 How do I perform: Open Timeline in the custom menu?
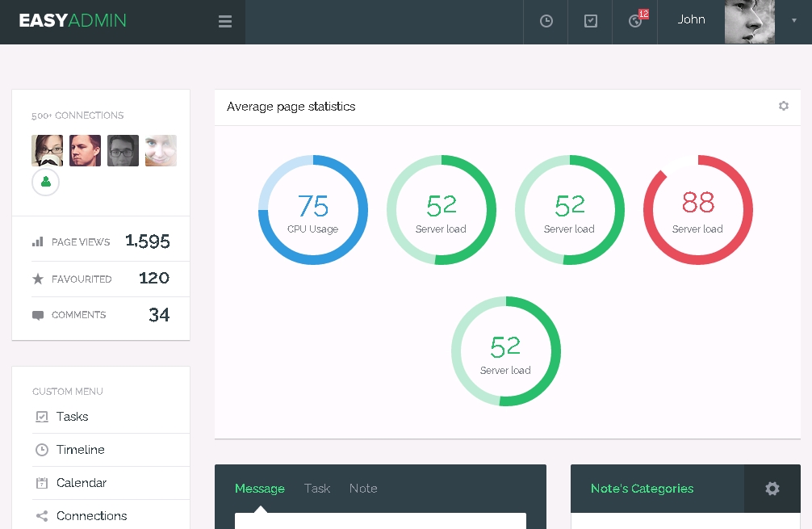pyautogui.click(x=80, y=450)
